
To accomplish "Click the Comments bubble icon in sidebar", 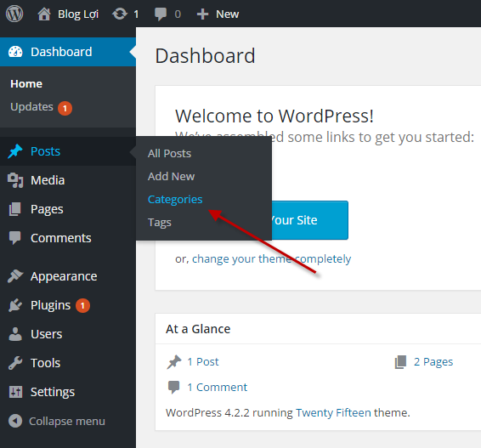I will coord(14,238).
